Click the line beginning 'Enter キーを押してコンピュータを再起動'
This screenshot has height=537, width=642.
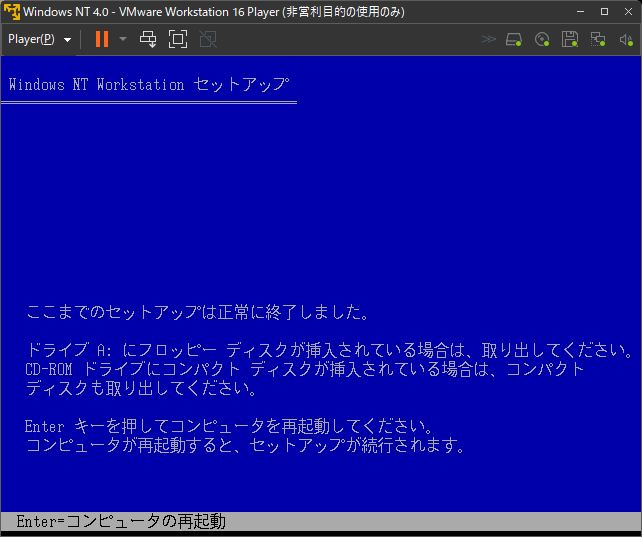coord(229,426)
